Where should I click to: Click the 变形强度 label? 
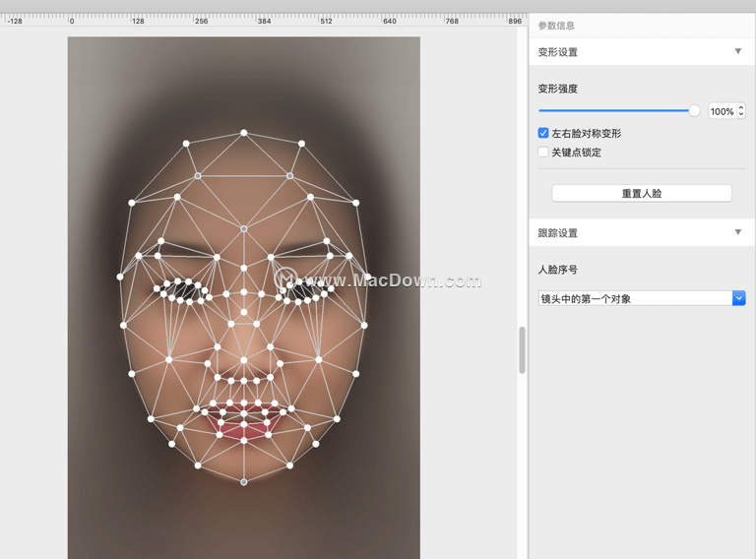tap(558, 89)
